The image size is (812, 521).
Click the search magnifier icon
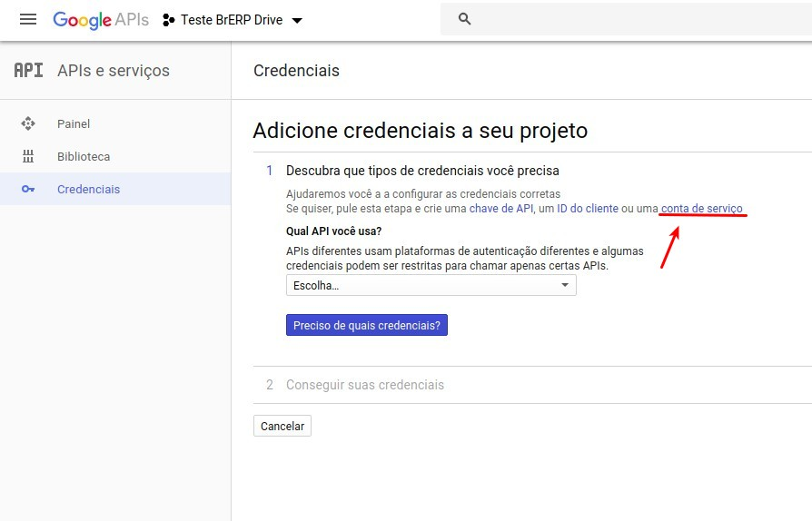coord(465,19)
